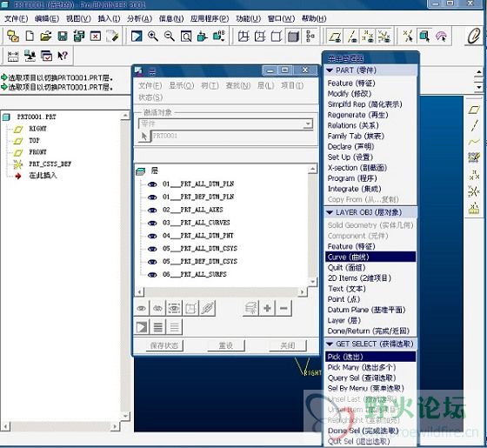Click the Show layer eye button in layer dialog
487x448 pixels.
pyautogui.click(x=142, y=308)
